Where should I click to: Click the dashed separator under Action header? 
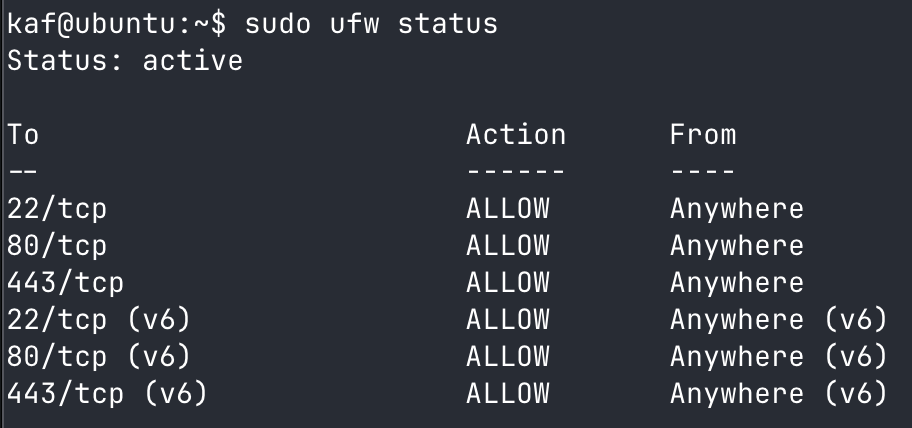click(x=515, y=171)
